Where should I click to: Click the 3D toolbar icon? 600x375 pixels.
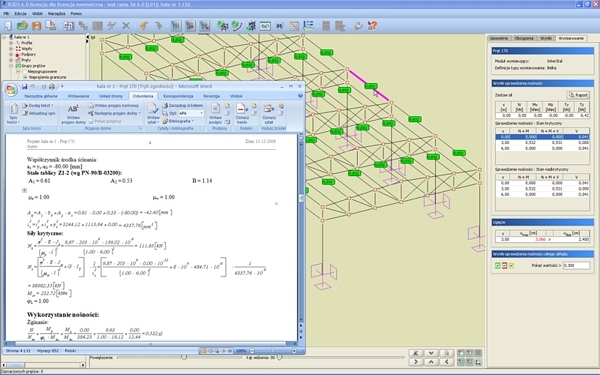(279, 26)
